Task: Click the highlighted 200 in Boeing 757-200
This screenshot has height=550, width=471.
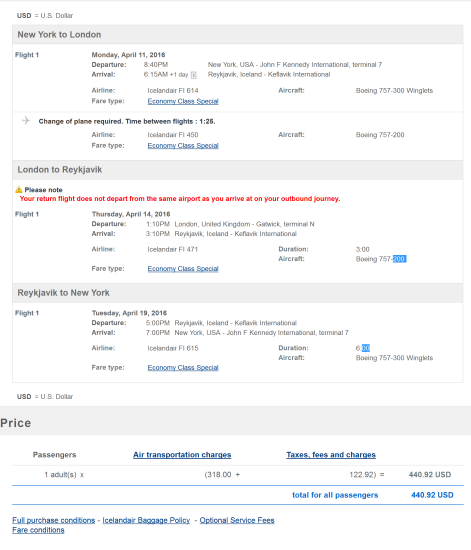Action: (x=399, y=259)
